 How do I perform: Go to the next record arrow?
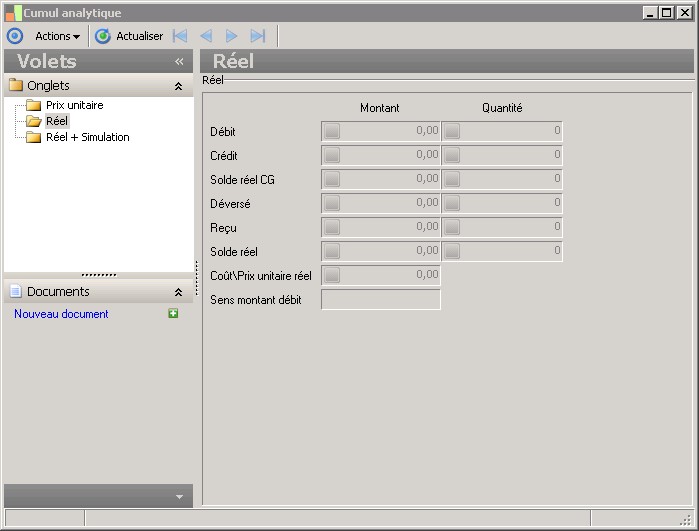232,36
